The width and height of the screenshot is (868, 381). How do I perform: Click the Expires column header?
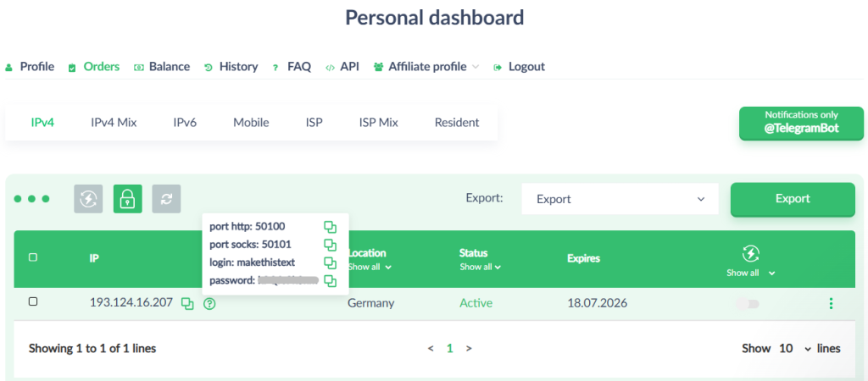583,258
